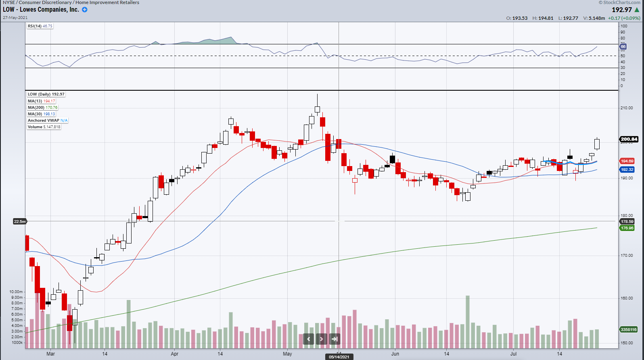Click the 160.00 price axis label
644x360 pixels.
(x=627, y=298)
